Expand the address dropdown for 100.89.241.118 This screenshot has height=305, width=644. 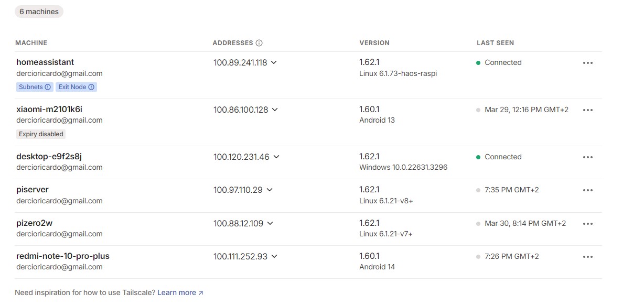[274, 62]
